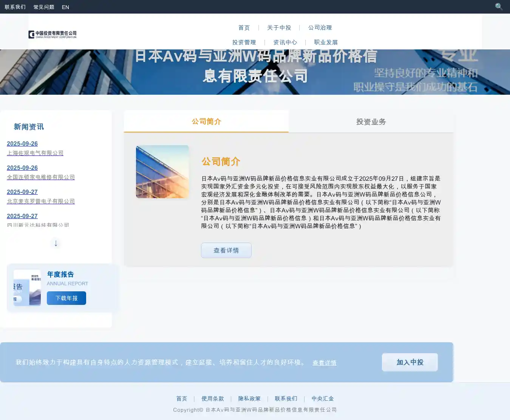Open the 上海佐观电气有限公司 news link

click(x=35, y=153)
